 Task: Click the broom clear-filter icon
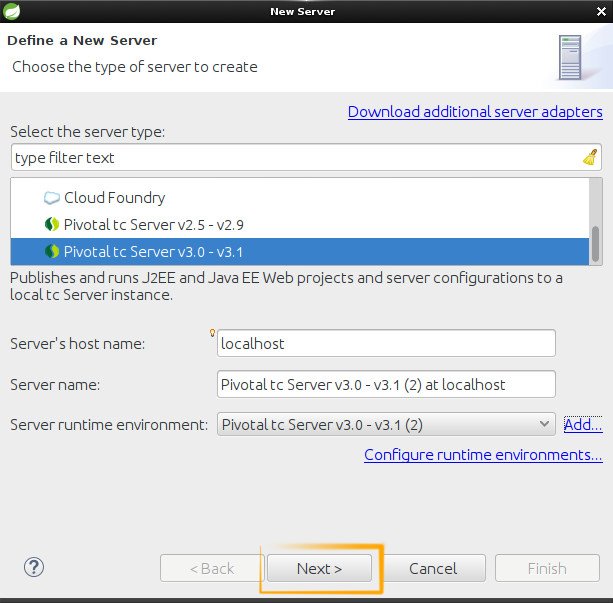pos(590,157)
